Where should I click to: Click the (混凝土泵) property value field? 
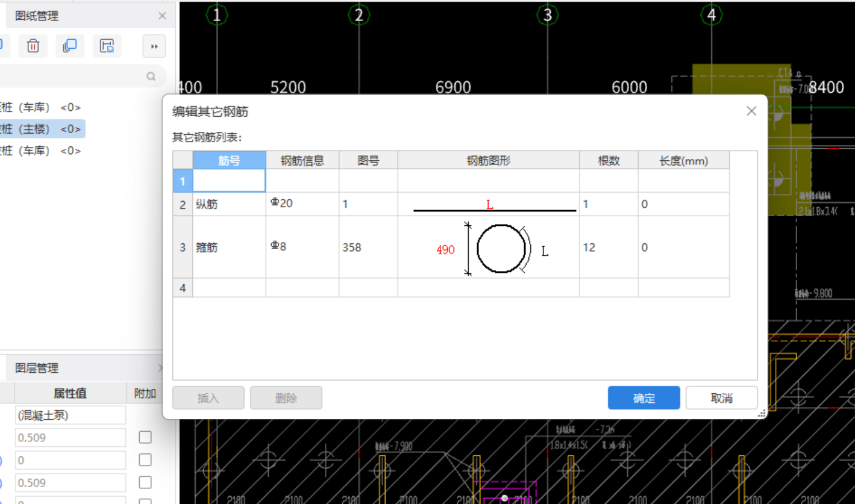point(70,415)
